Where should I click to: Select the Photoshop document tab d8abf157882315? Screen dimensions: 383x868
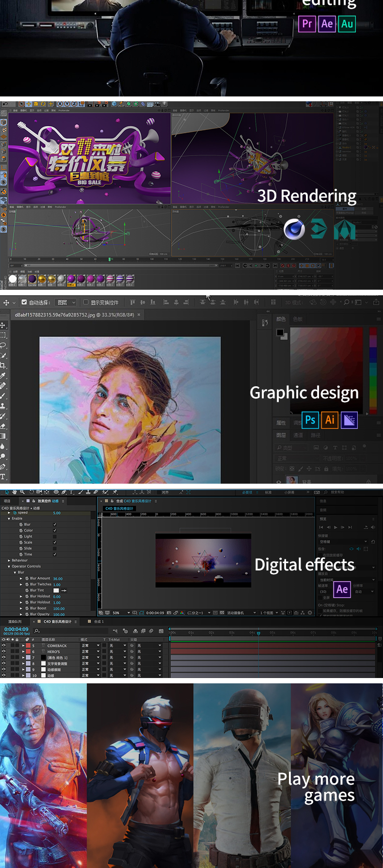[x=78, y=315]
